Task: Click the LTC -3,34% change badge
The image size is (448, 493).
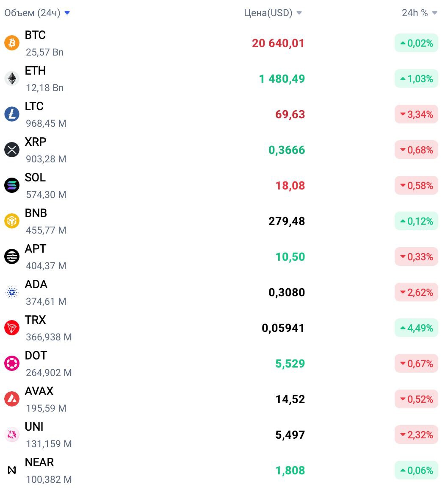Action: point(416,114)
